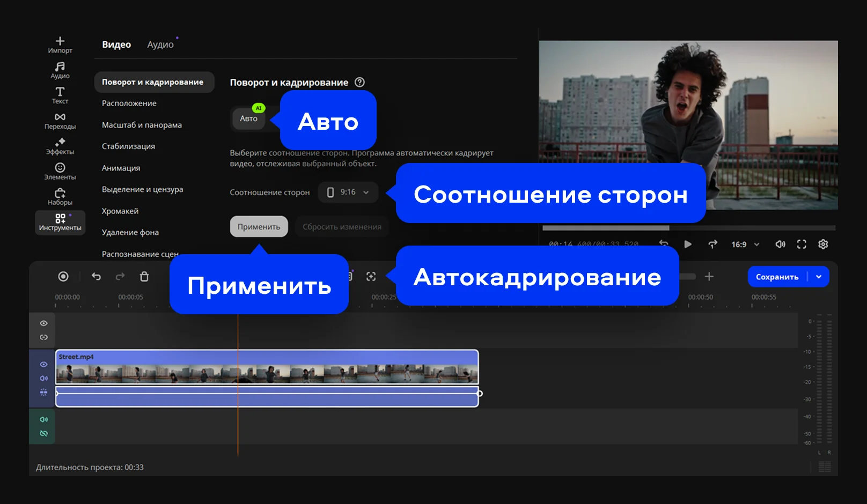Image resolution: width=867 pixels, height=504 pixels.
Task: Click the record button in timeline toolbar
Action: click(x=63, y=277)
